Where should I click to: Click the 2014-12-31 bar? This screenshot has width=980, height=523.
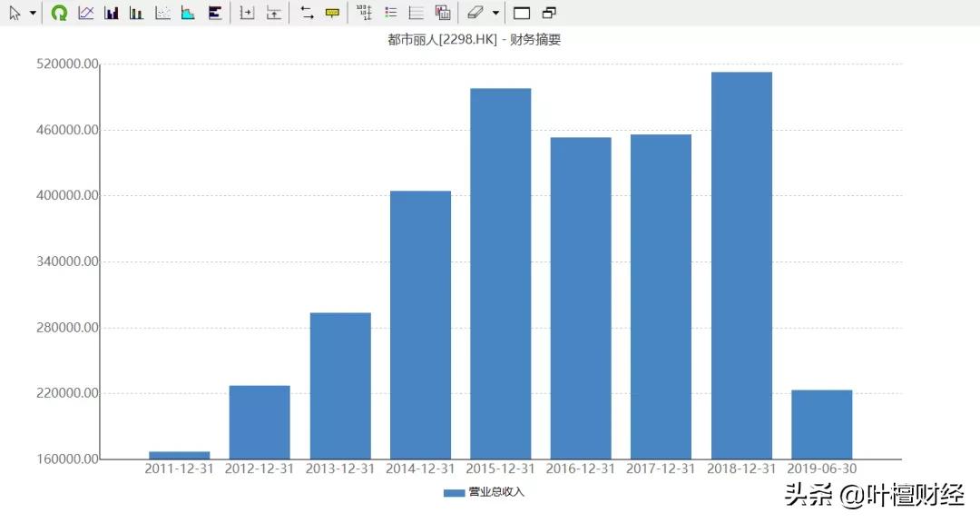pos(420,325)
